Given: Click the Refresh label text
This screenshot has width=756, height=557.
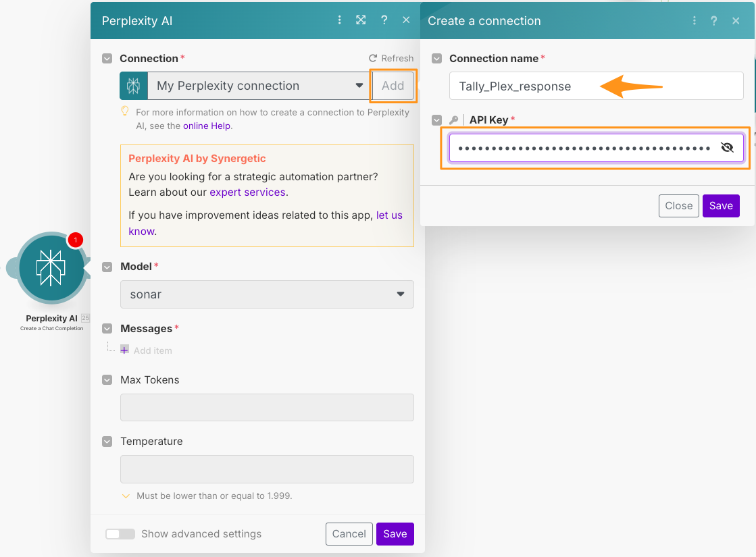Looking at the screenshot, I should pos(397,58).
